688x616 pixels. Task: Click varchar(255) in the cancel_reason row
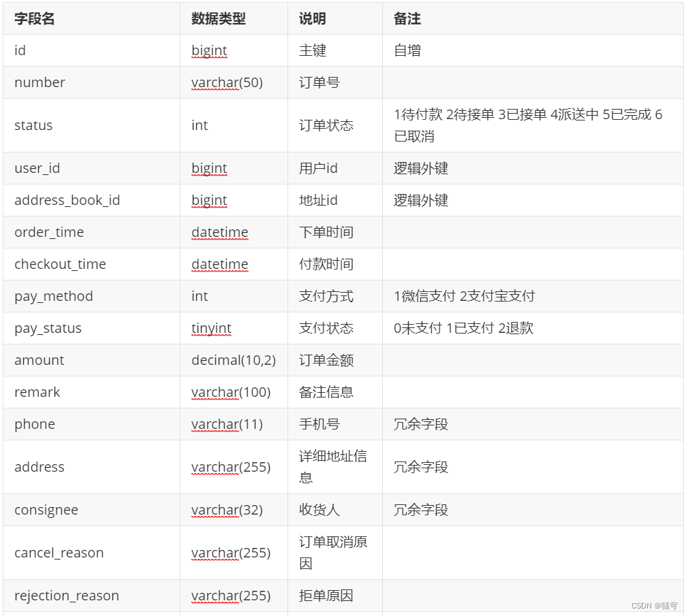(x=231, y=553)
